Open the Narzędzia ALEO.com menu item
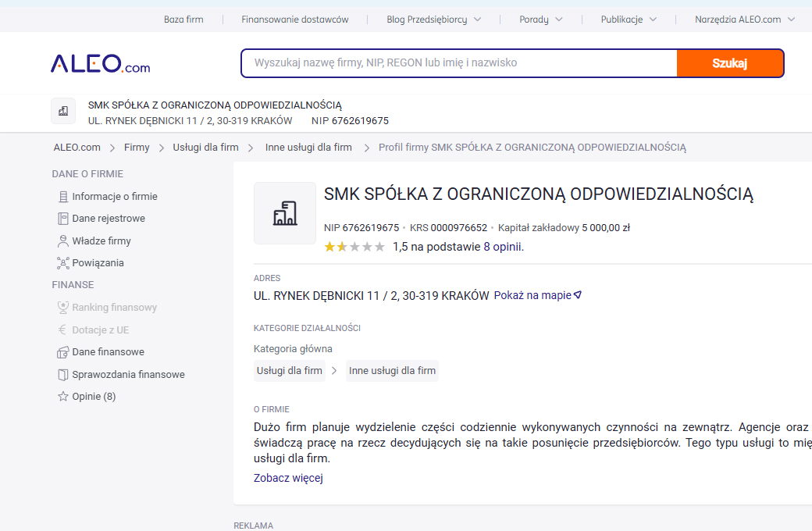This screenshot has height=531, width=812. click(738, 20)
